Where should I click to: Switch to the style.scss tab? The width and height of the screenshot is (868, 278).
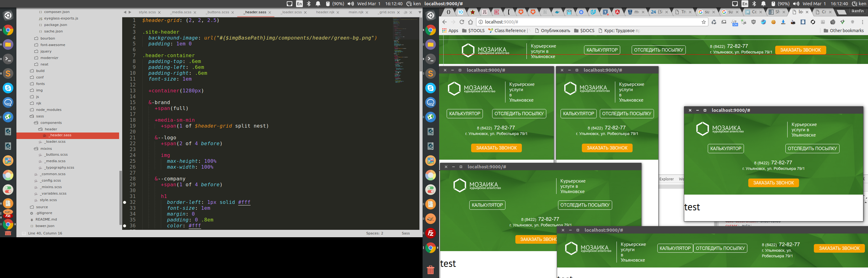[147, 12]
